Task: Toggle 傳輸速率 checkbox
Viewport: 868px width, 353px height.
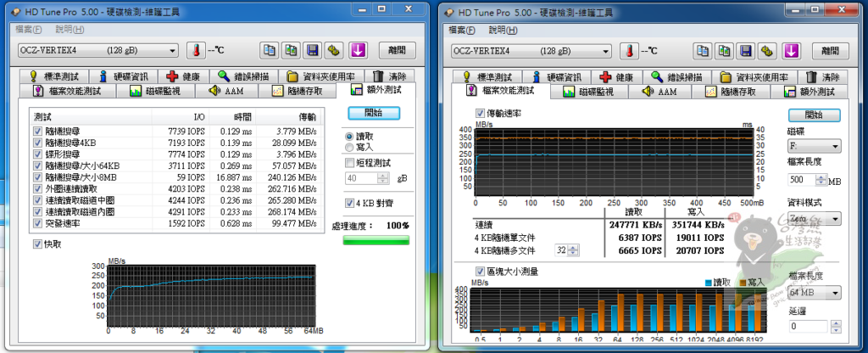Action: (x=480, y=114)
